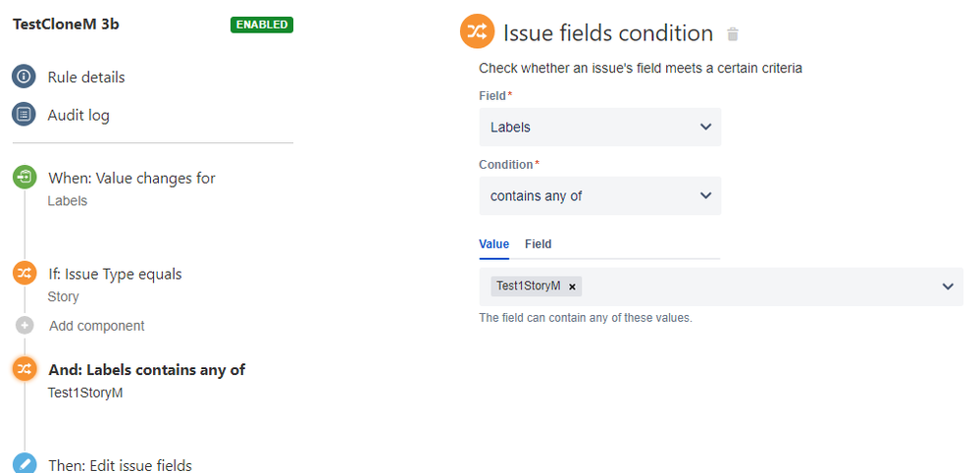Click the orange Issue Type condition icon
This screenshot has height=473, width=980.
pyautogui.click(x=24, y=274)
